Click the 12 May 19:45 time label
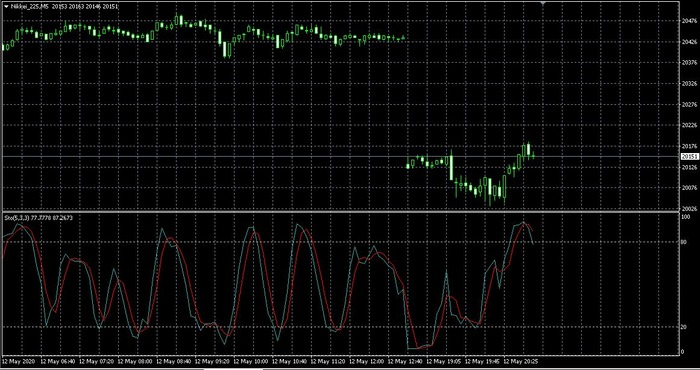The width and height of the screenshot is (700, 370). 482,361
